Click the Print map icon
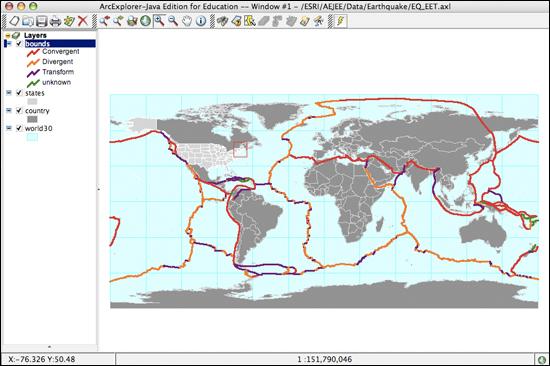This screenshot has height=366, width=550. [x=55, y=21]
